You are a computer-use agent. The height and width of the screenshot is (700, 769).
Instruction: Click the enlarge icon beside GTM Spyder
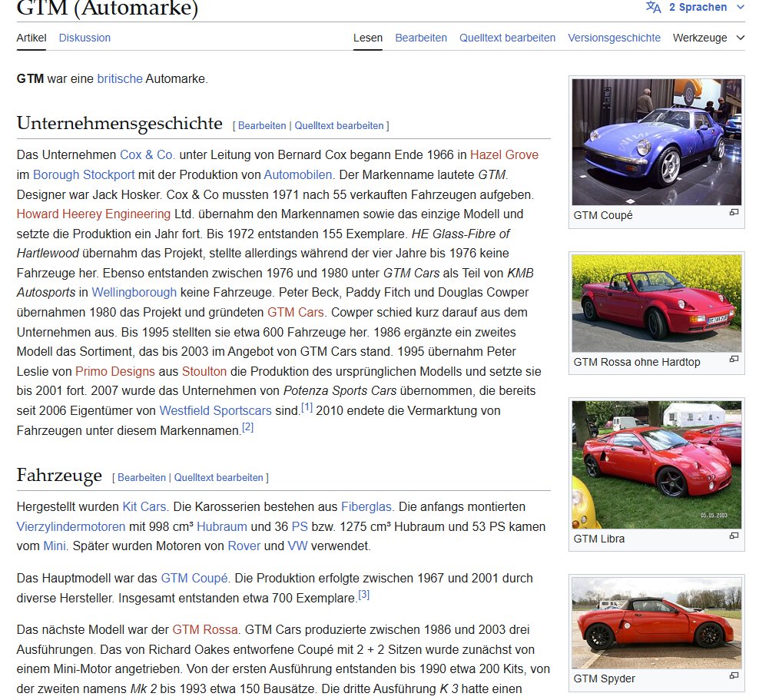pyautogui.click(x=734, y=675)
